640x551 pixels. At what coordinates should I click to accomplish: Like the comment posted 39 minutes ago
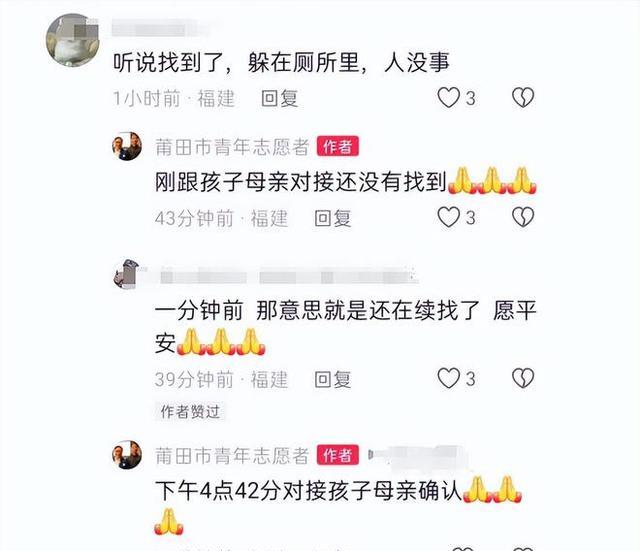click(x=449, y=378)
